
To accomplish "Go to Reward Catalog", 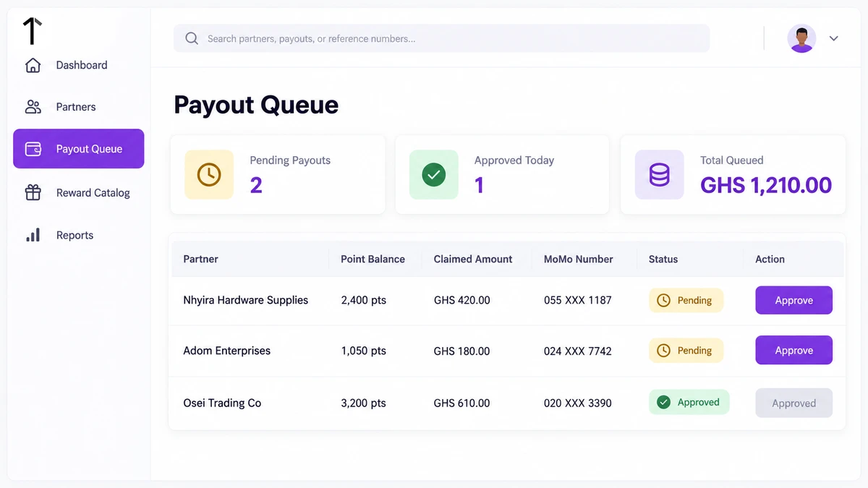I will pos(78,192).
